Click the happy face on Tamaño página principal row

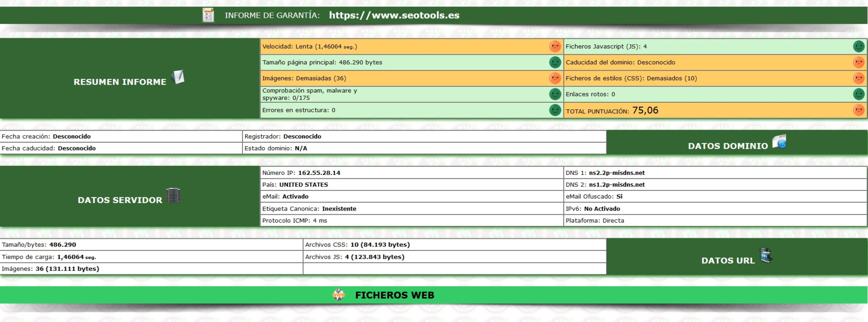[555, 62]
